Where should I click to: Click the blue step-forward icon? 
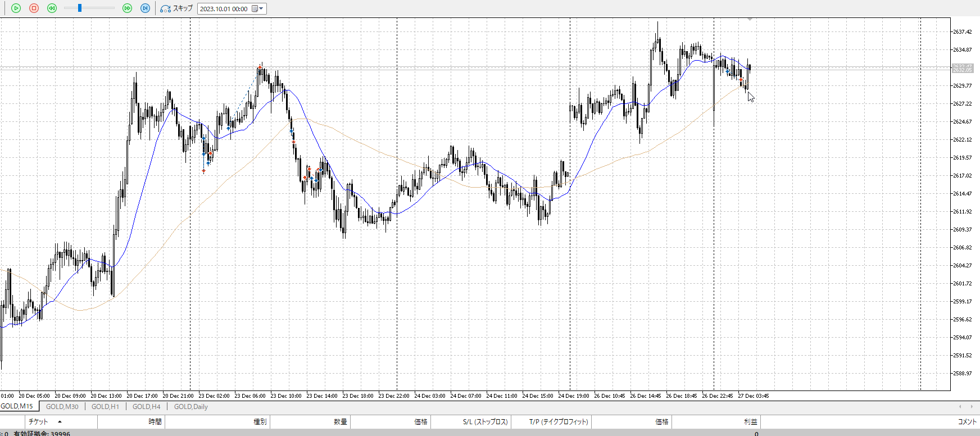click(x=145, y=8)
